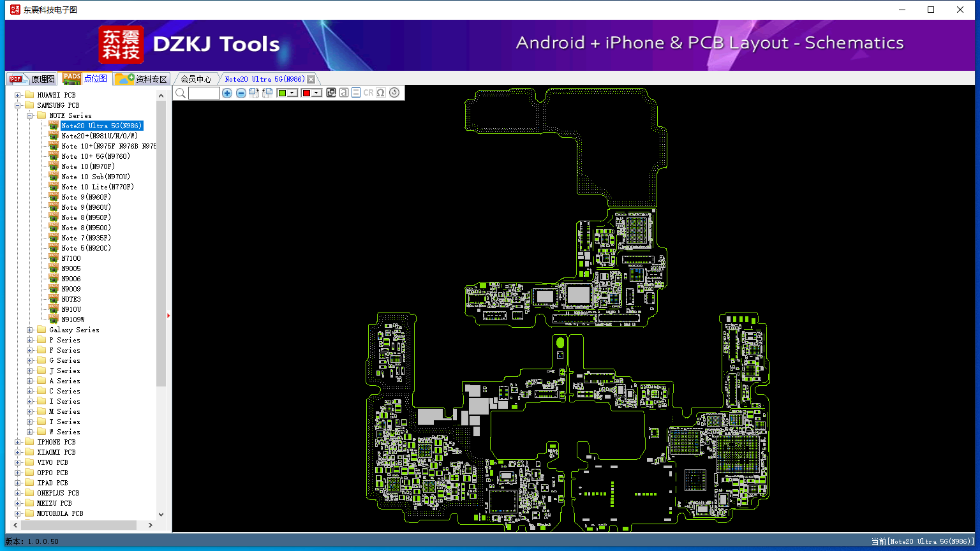Toggle the blue two-bar pad display button
Image resolution: width=980 pixels, height=551 pixels.
pyautogui.click(x=356, y=93)
